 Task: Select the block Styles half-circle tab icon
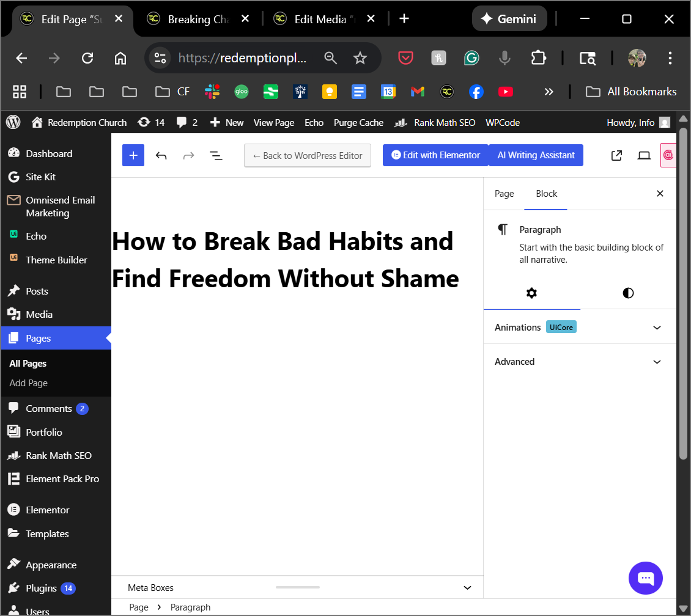[628, 293]
